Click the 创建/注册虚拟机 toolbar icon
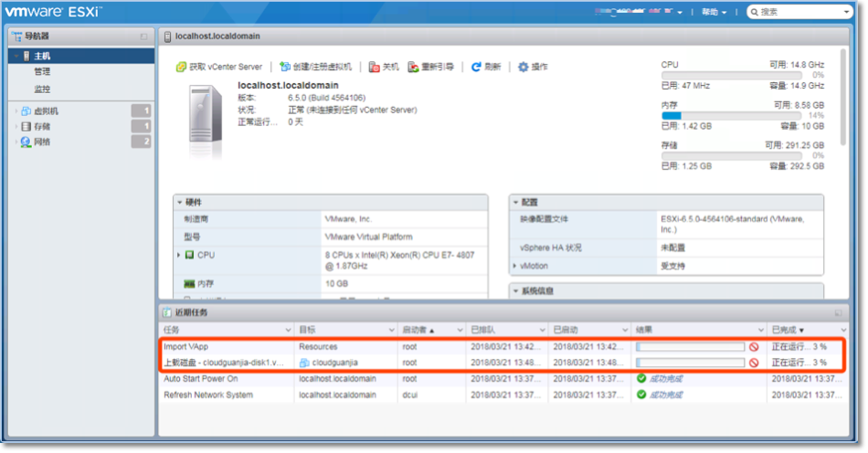 284,67
